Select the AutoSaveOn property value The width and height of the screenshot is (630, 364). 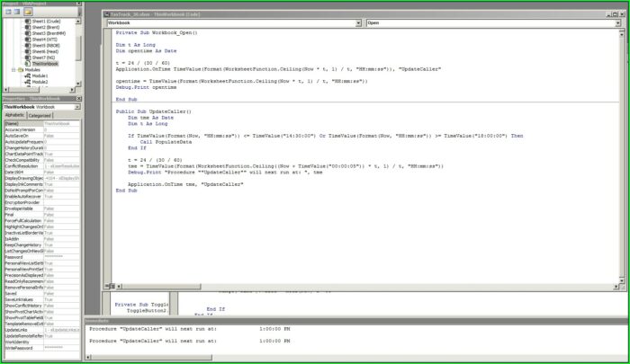tap(61, 136)
